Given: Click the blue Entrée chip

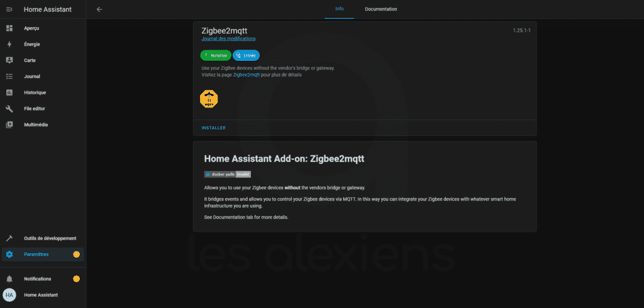Looking at the screenshot, I should (246, 55).
